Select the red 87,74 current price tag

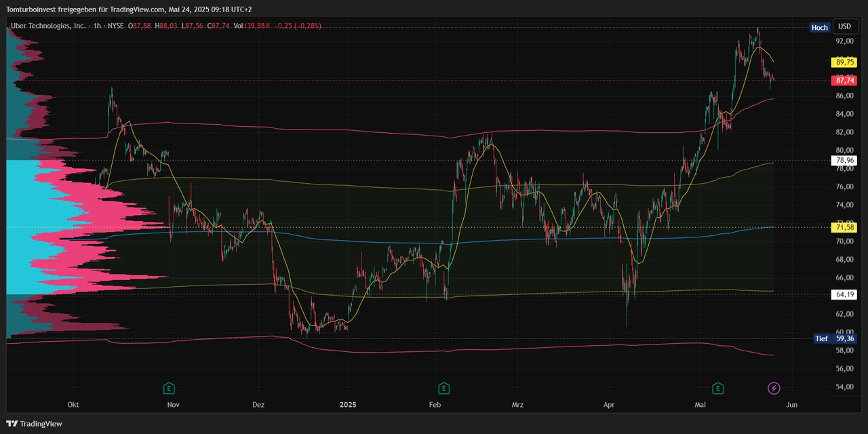(x=845, y=80)
